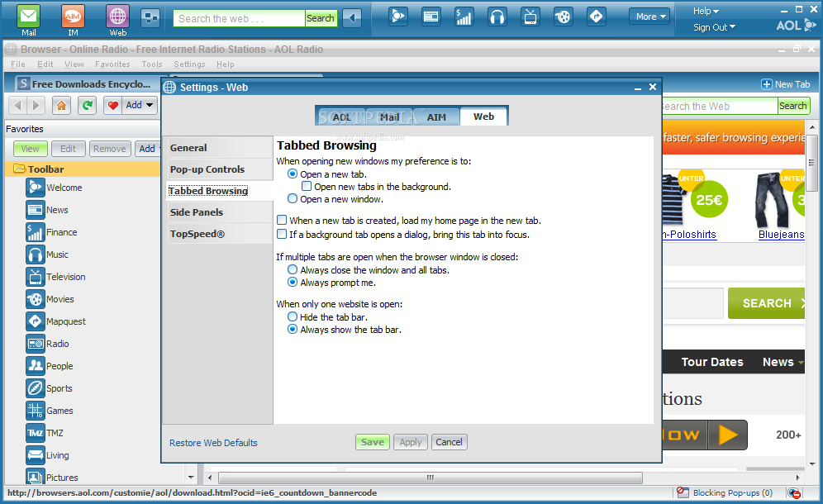823x504 pixels.
Task: Expand the Sign Out dropdown
Action: pos(714,27)
